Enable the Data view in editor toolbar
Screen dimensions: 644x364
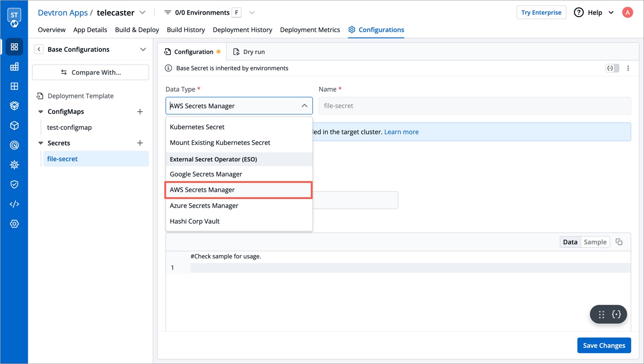point(570,241)
